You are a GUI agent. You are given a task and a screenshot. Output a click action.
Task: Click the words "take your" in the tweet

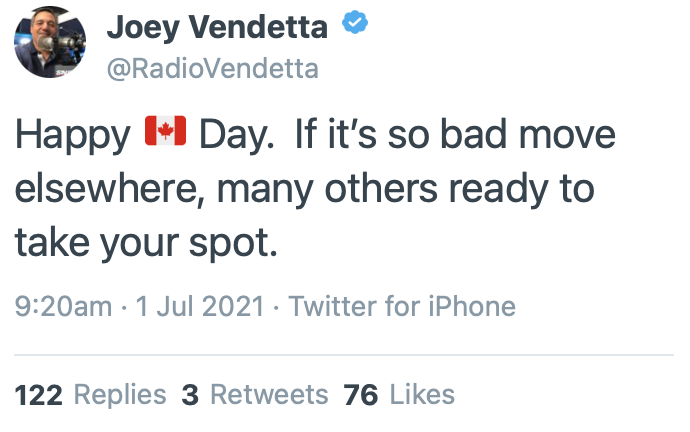[96, 241]
